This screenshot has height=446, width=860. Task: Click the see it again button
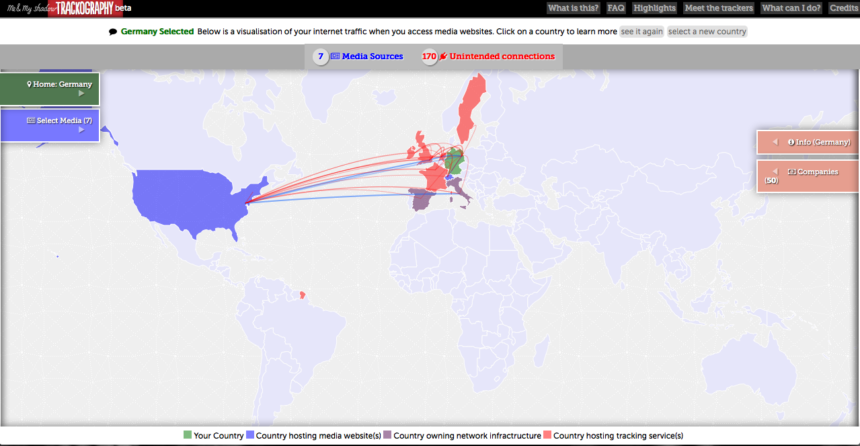tap(640, 32)
